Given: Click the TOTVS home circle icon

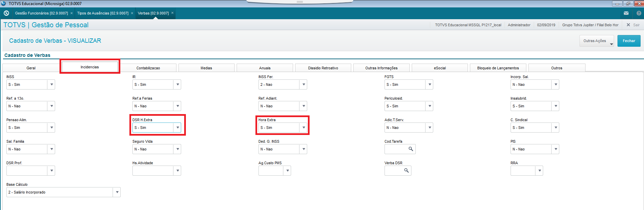Looking at the screenshot, I should 6,13.
